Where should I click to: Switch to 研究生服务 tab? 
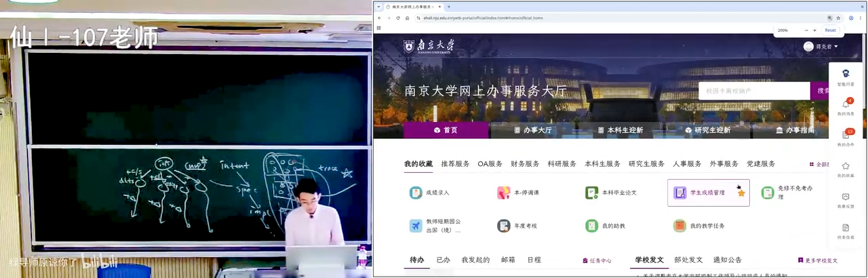(x=646, y=164)
